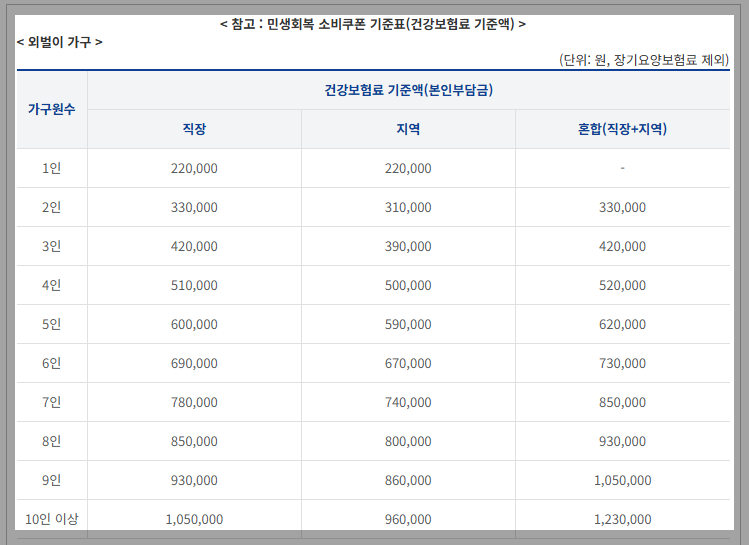
Task: Click the 1,230,000 cell
Action: pyautogui.click(x=622, y=519)
